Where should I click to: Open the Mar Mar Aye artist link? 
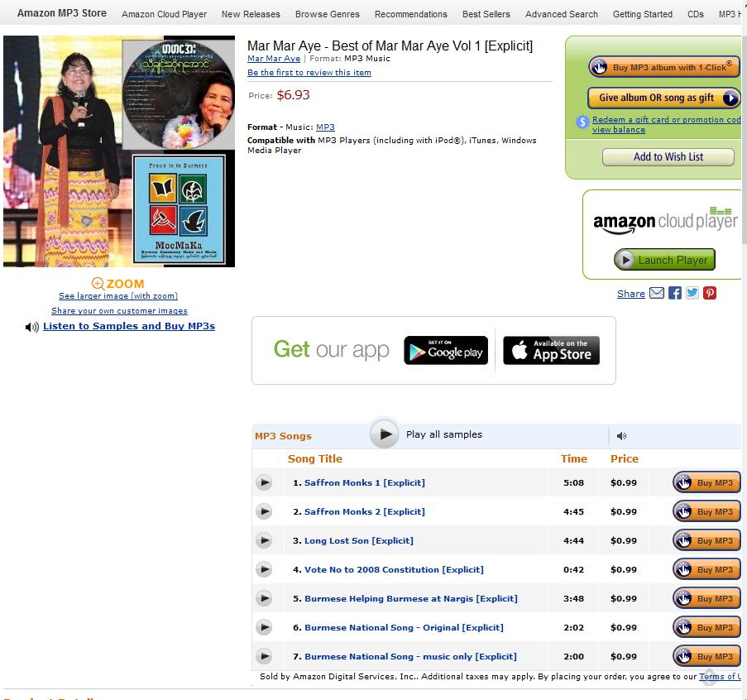[x=274, y=58]
